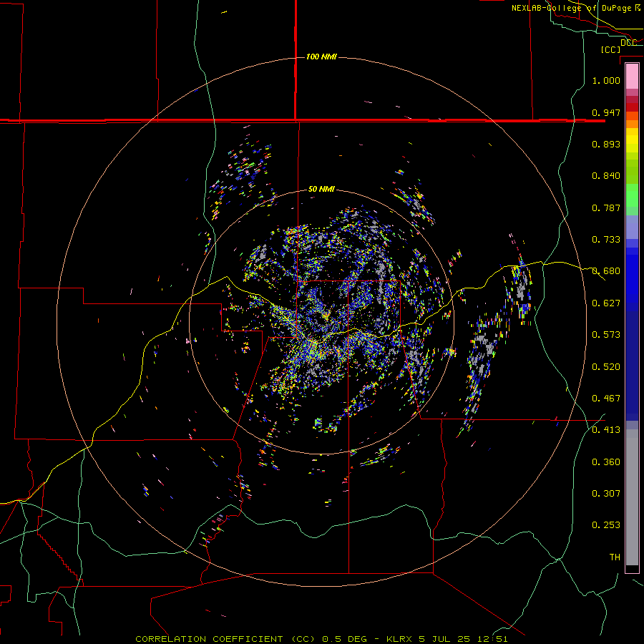Click the 0.307 legend value

pyautogui.click(x=606, y=494)
